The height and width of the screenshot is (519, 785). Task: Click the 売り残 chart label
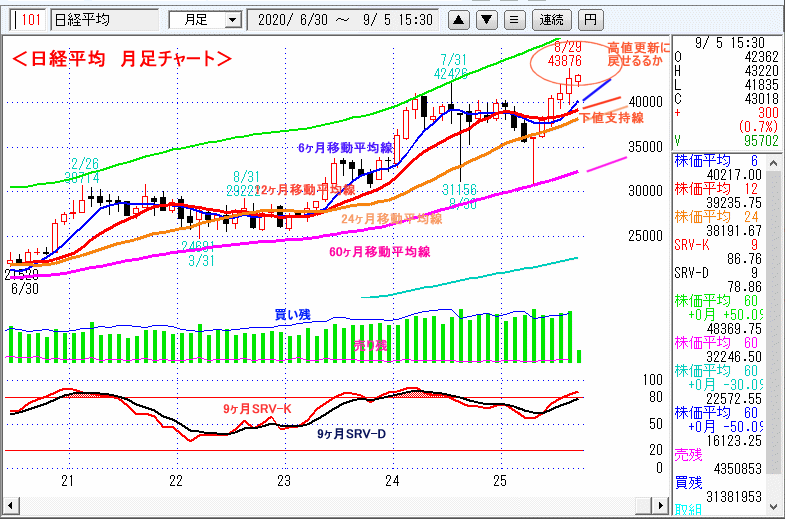[x=370, y=345]
